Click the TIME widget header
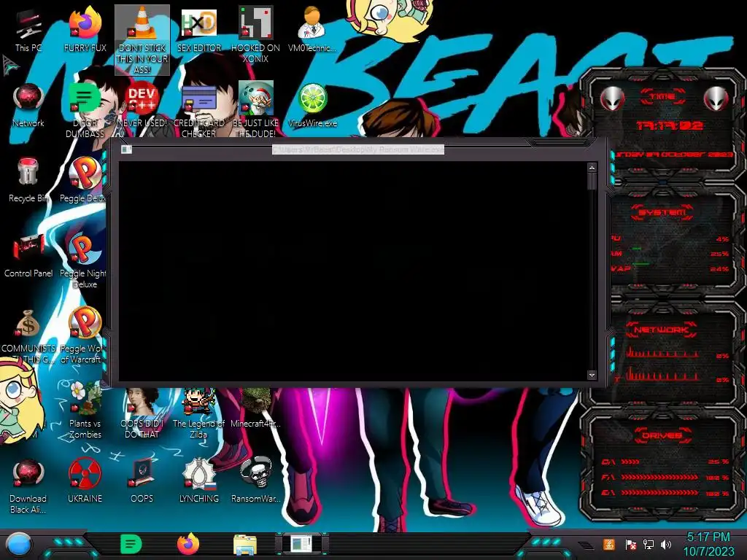This screenshot has width=747, height=560. pyautogui.click(x=663, y=97)
